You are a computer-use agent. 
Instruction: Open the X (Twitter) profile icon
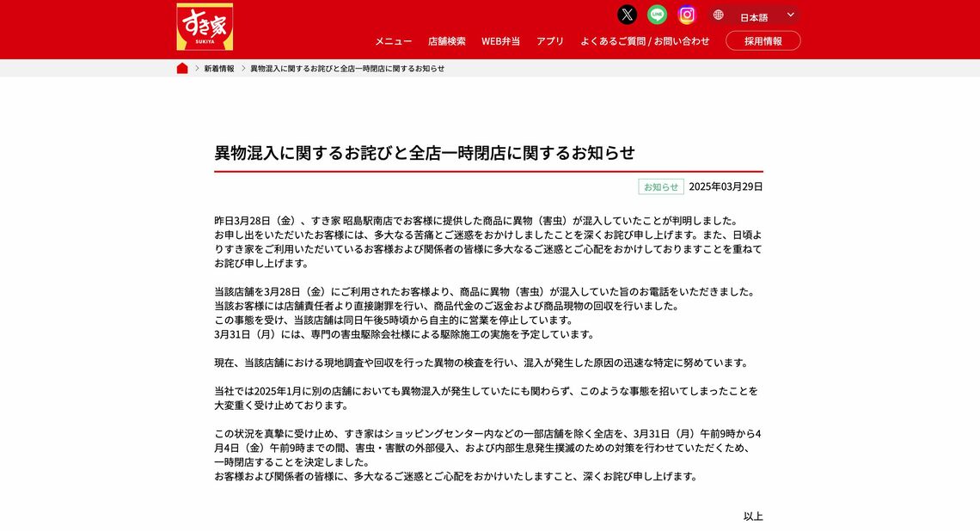[x=626, y=14]
